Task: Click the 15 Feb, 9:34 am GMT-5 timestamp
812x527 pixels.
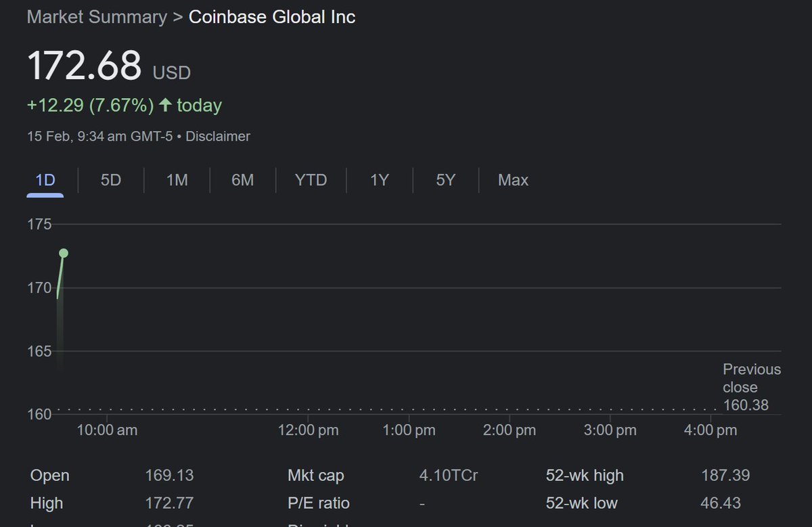Action: pos(99,136)
